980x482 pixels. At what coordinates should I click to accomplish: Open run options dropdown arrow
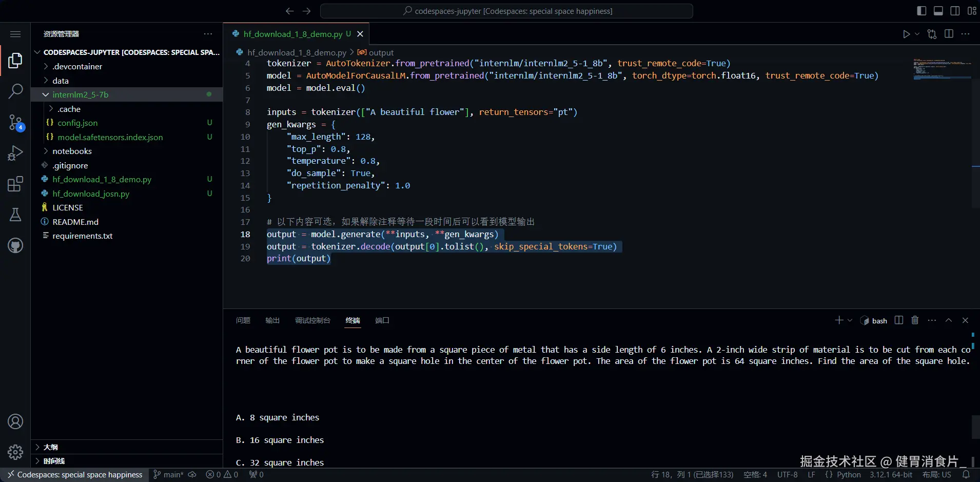point(917,34)
